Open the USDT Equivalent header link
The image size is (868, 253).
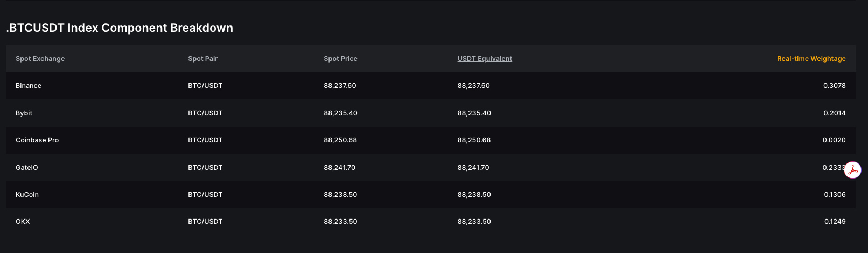pyautogui.click(x=485, y=59)
